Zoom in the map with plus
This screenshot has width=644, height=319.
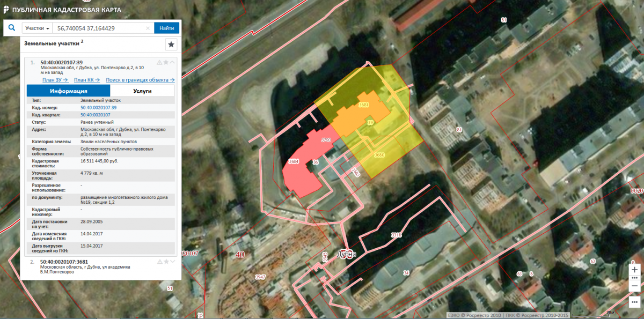tap(635, 270)
